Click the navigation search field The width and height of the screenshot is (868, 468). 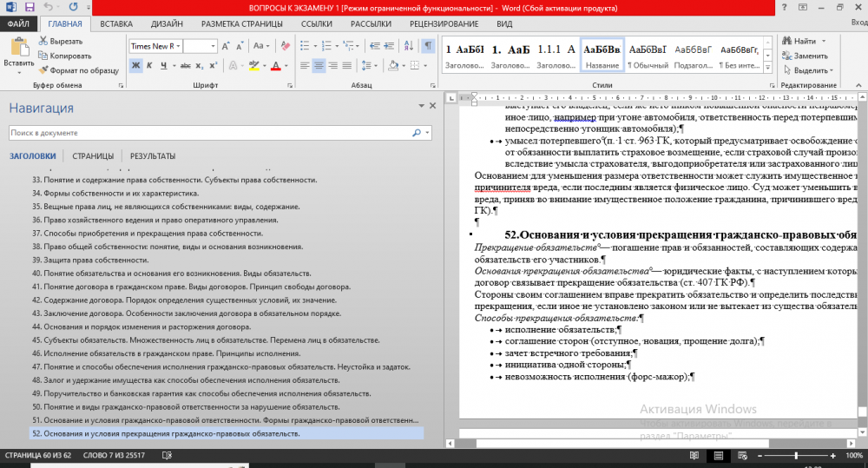pos(208,133)
